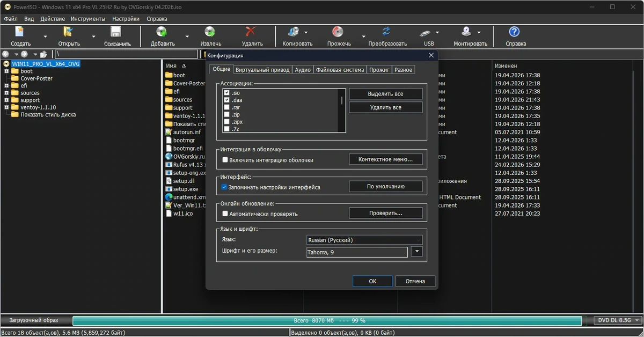The image size is (644, 337).
Task: Click the Проверить... update button
Action: (x=386, y=213)
